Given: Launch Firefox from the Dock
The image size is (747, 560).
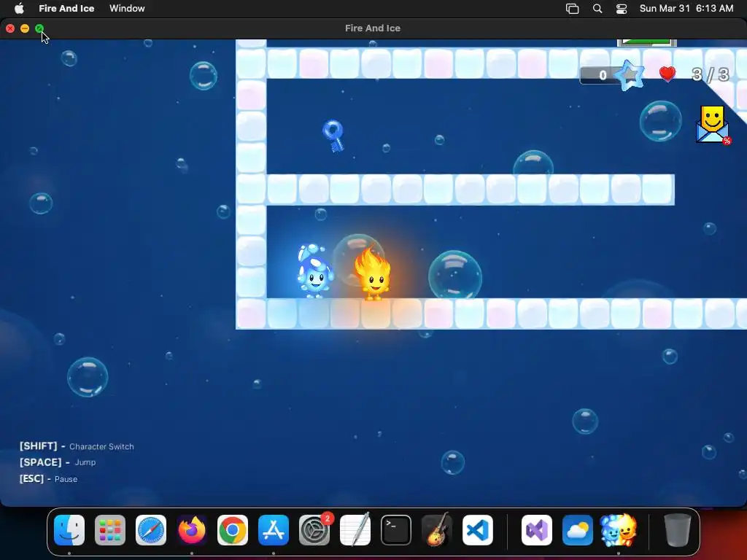Looking at the screenshot, I should click(192, 529).
